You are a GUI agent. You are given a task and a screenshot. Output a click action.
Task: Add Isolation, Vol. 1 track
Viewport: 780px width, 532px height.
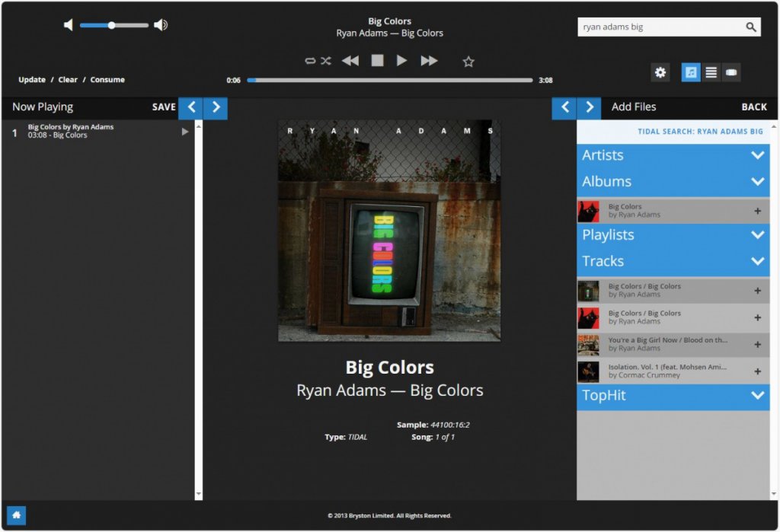point(757,371)
